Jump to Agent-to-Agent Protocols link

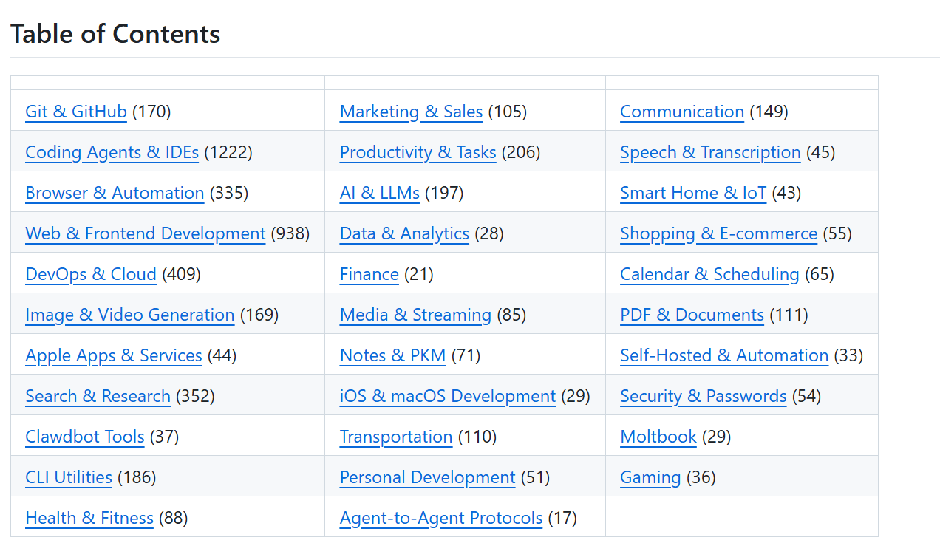coord(441,518)
